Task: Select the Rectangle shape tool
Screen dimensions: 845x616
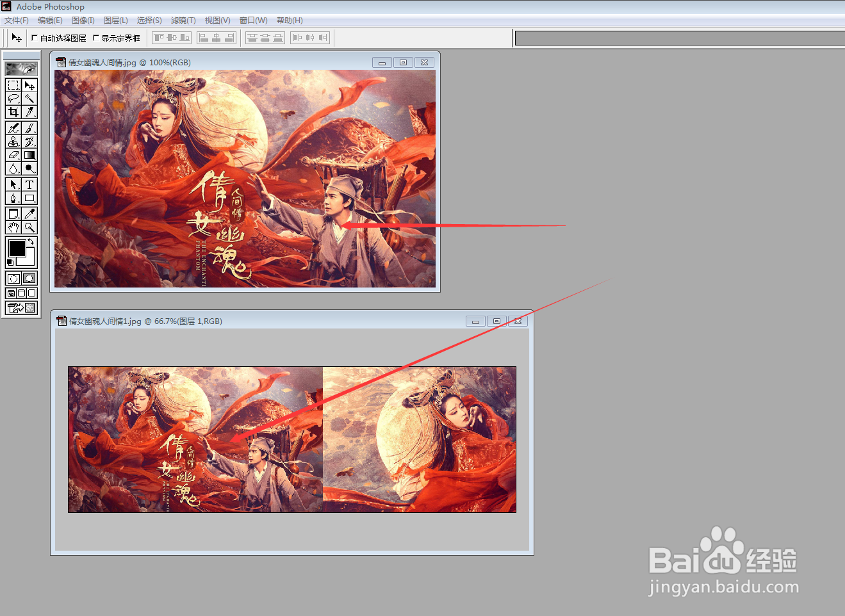Action: (29, 198)
